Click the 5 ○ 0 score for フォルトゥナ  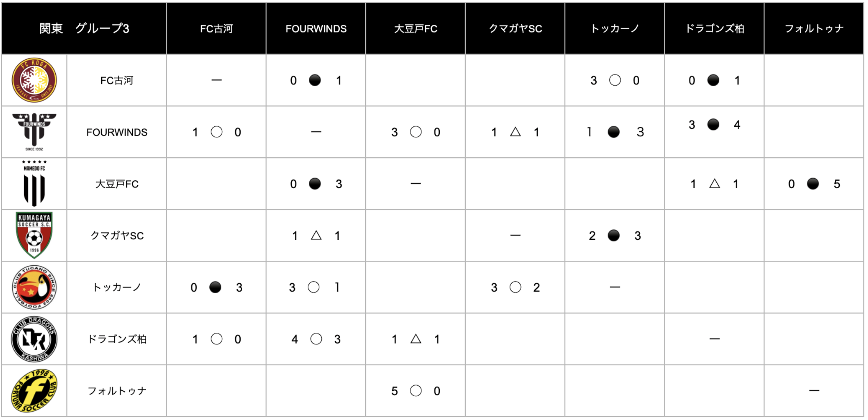[416, 391]
